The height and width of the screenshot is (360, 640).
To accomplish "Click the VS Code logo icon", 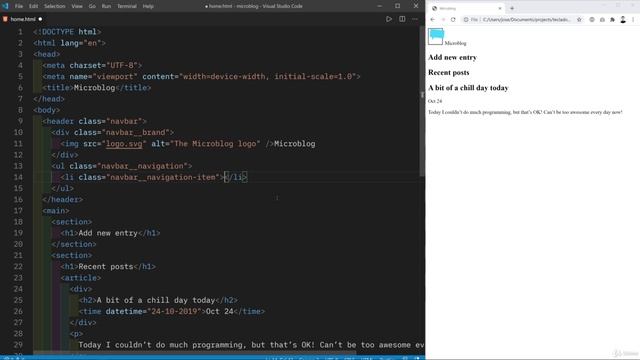I will 5,6.
